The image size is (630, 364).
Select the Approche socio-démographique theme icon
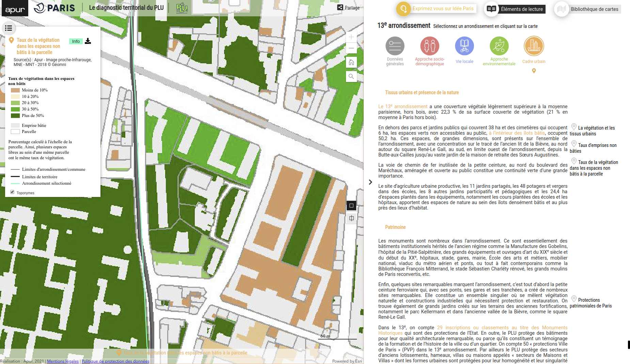pos(429,46)
